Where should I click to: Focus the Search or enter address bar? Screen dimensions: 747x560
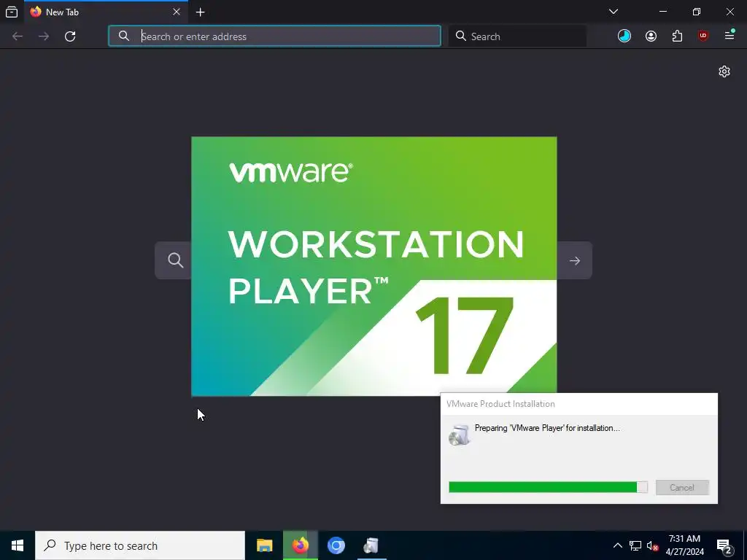pos(274,36)
